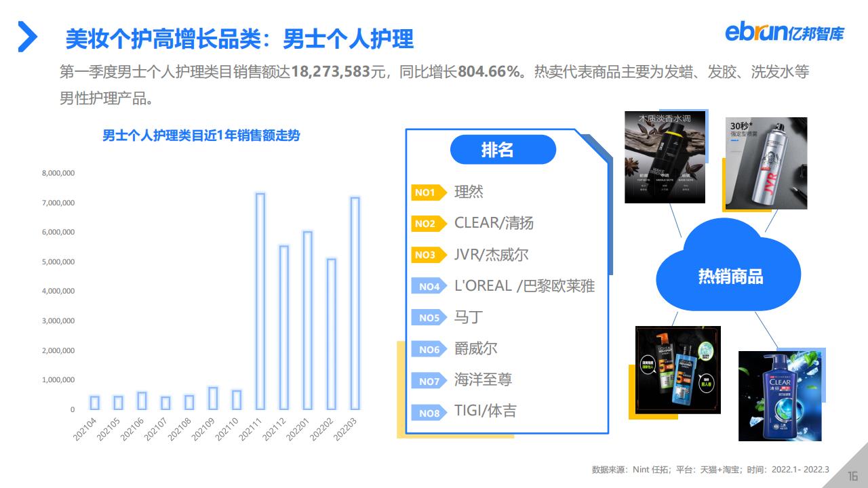Select the 202109 bar in the chart
The image size is (868, 488).
[213, 398]
